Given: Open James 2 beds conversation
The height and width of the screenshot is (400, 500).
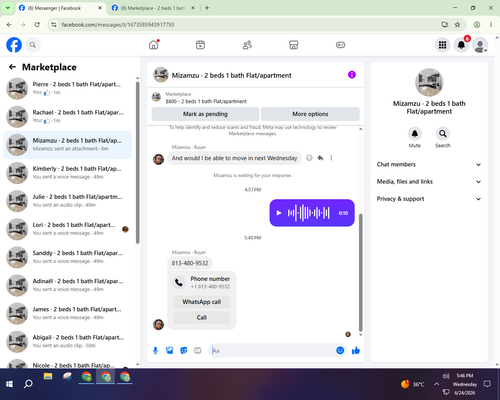Looking at the screenshot, I should tap(67, 313).
